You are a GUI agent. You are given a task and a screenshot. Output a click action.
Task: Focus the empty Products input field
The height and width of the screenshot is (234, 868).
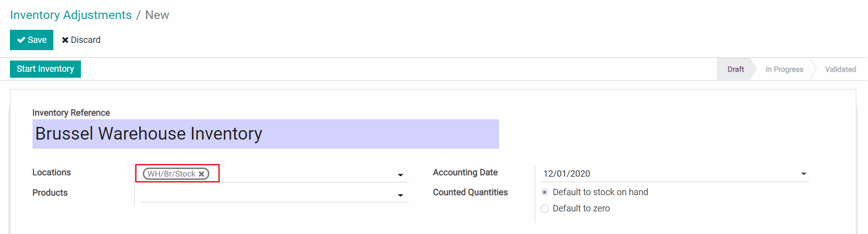click(x=267, y=194)
